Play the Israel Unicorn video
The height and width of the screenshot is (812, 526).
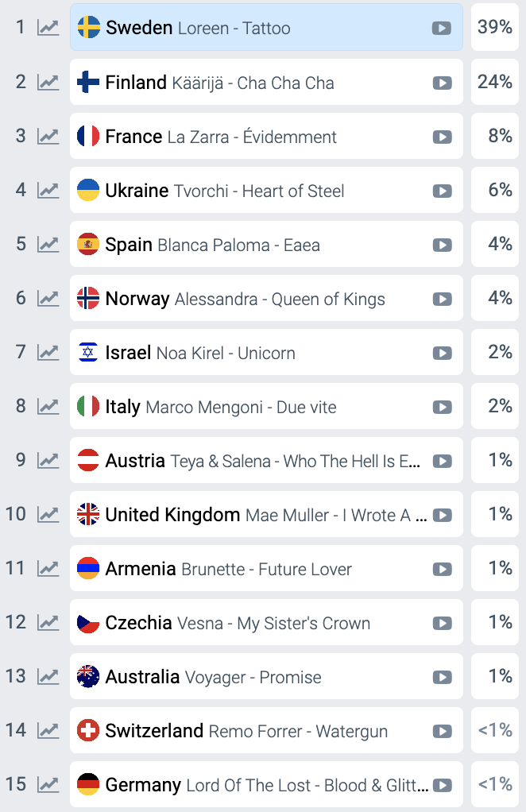click(x=442, y=354)
